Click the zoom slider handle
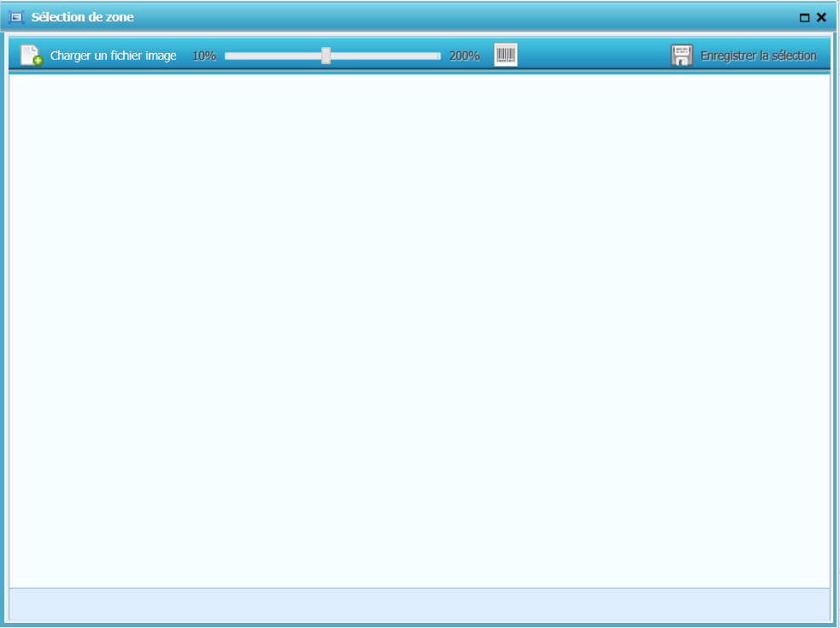Viewport: 840px width, 628px height. click(326, 56)
